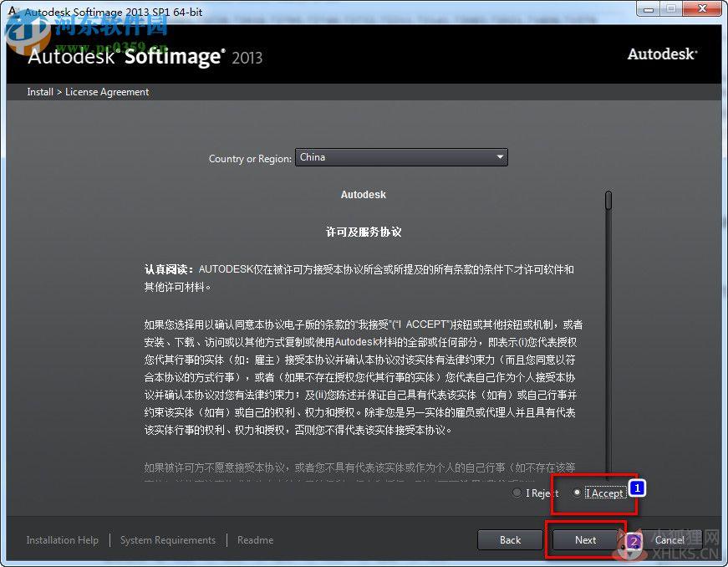
Task: Maximize the installer window
Action: [x=671, y=9]
